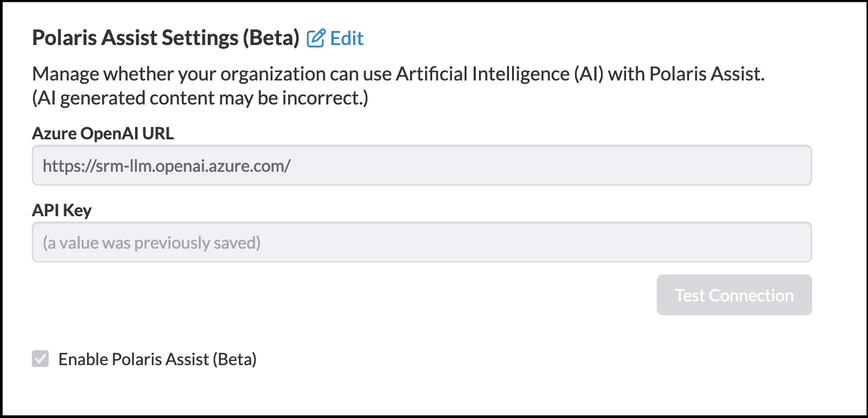Click the 'Enable Polaris Assist (Beta)' label text
Viewport: 868px width, 418px height.
pyautogui.click(x=157, y=360)
